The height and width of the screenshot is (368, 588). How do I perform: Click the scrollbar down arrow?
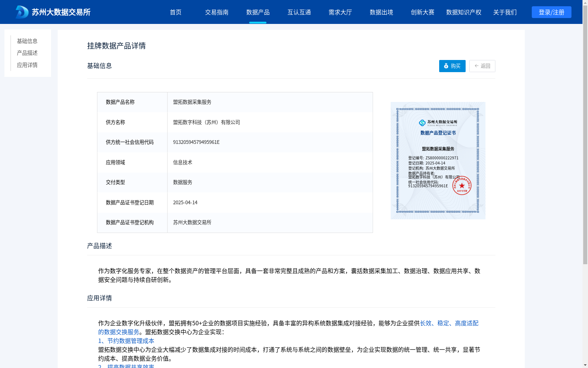[585, 365]
